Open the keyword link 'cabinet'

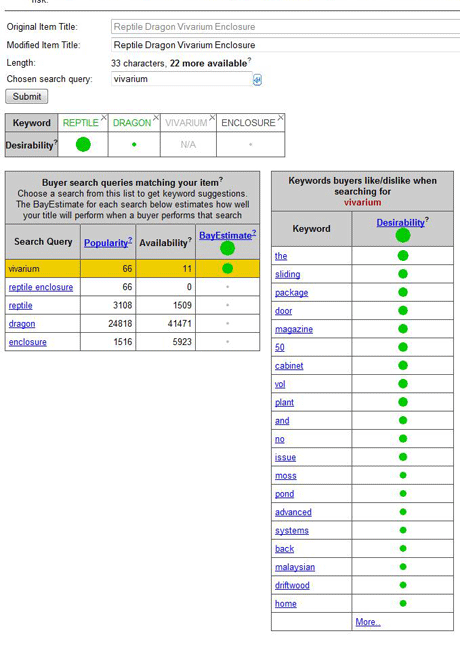[289, 365]
